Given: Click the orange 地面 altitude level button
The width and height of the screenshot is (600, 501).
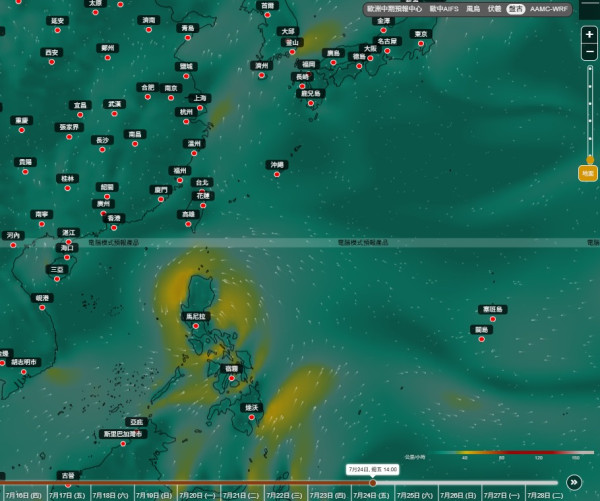Looking at the screenshot, I should pyautogui.click(x=588, y=173).
